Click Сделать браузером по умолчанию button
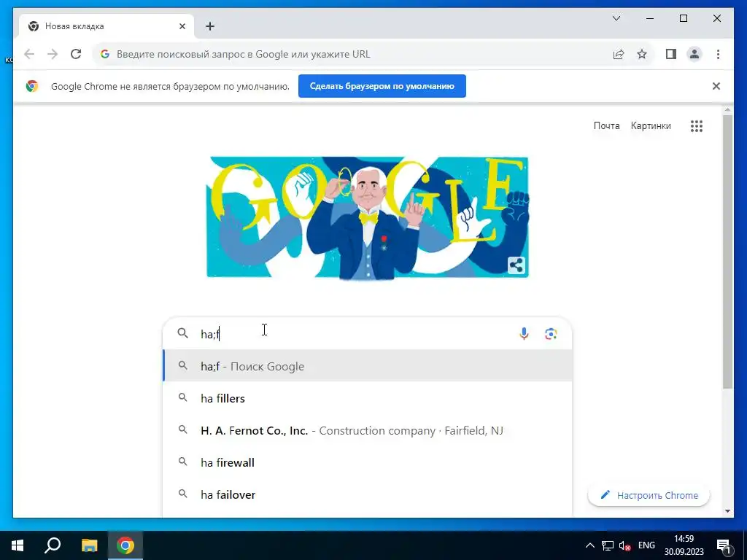Screen dimensions: 747x560 (382, 86)
